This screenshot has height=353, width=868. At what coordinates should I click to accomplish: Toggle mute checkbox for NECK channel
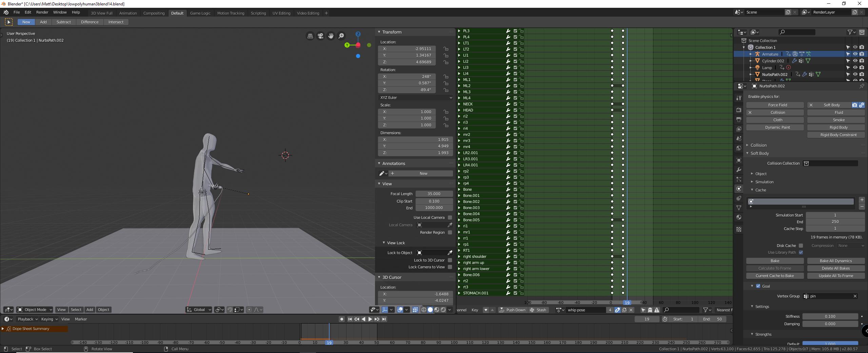click(x=515, y=104)
